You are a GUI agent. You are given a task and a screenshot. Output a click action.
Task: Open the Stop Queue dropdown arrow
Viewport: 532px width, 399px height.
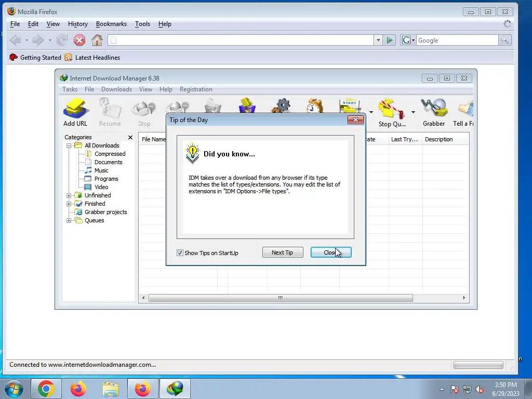click(413, 112)
